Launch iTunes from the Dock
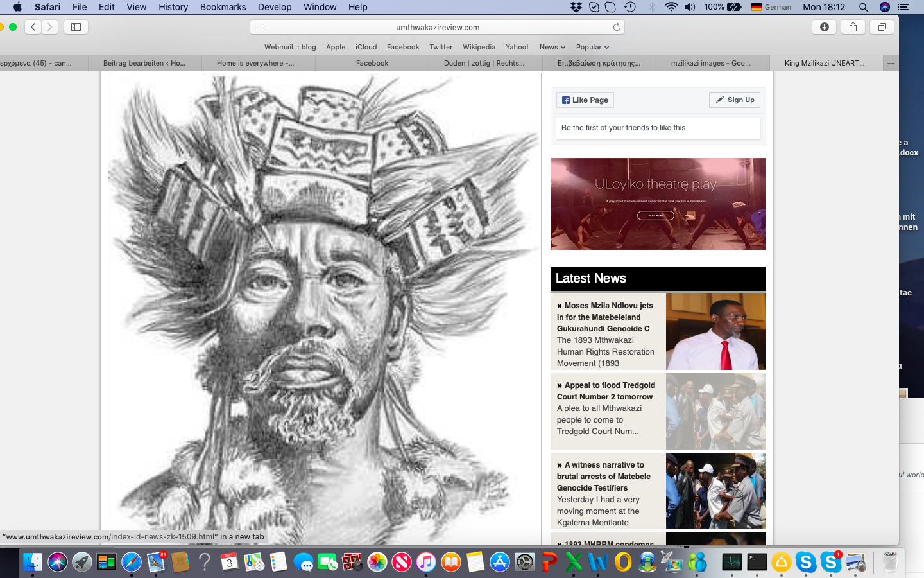 426,562
